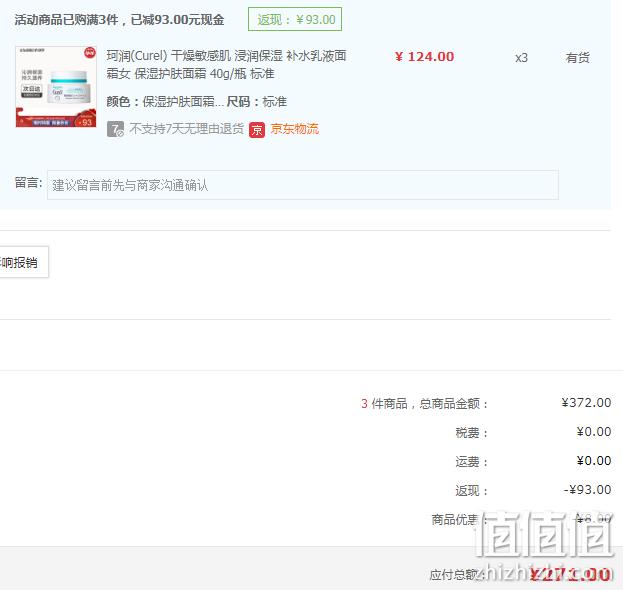The height and width of the screenshot is (590, 623).
Task: Open the Curel cream product thumbnail
Action: click(56, 87)
